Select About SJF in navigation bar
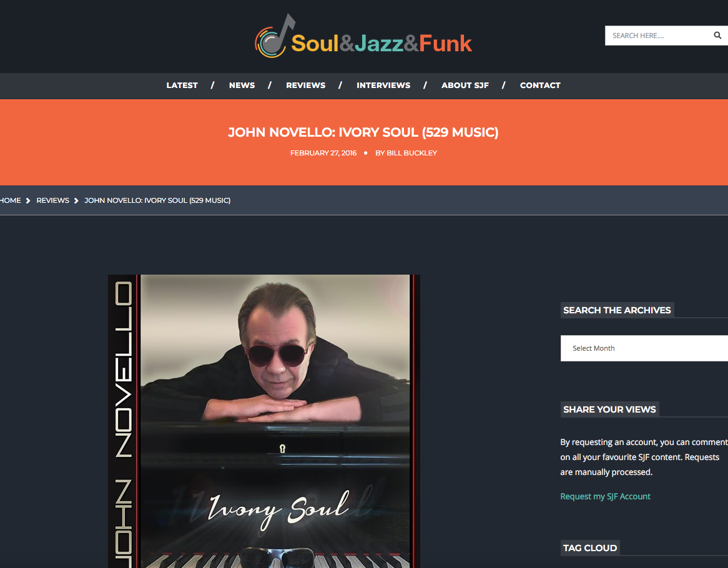This screenshot has height=568, width=728. pos(465,86)
